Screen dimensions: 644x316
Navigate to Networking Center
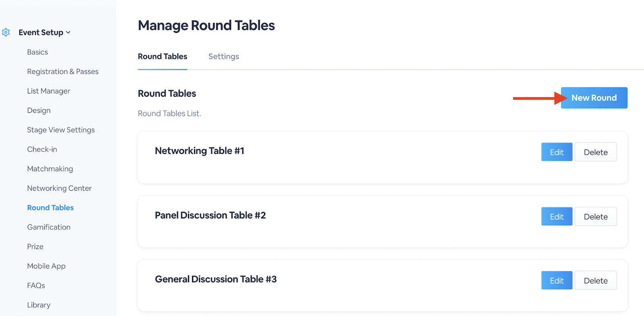click(59, 188)
